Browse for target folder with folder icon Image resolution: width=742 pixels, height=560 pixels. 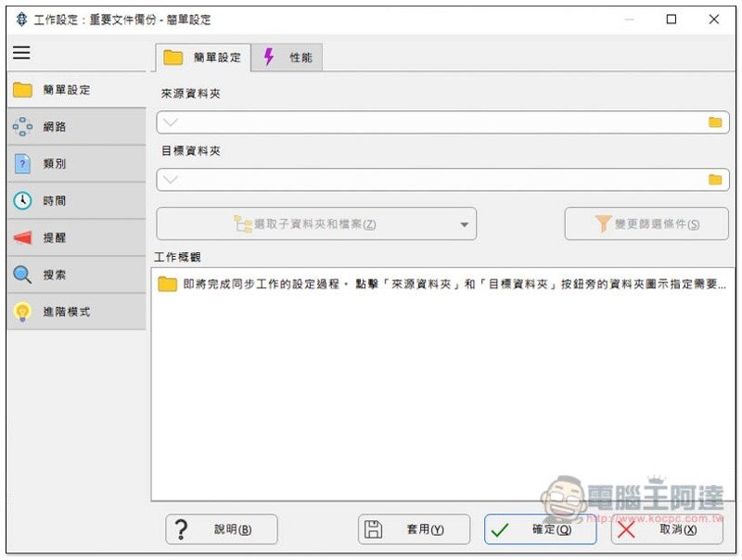[715, 180]
